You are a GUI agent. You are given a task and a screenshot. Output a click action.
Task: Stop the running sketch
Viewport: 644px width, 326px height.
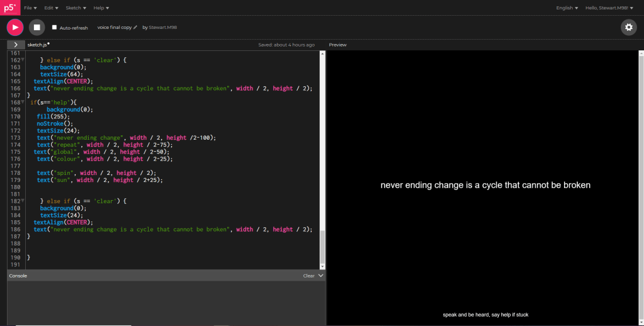point(37,27)
